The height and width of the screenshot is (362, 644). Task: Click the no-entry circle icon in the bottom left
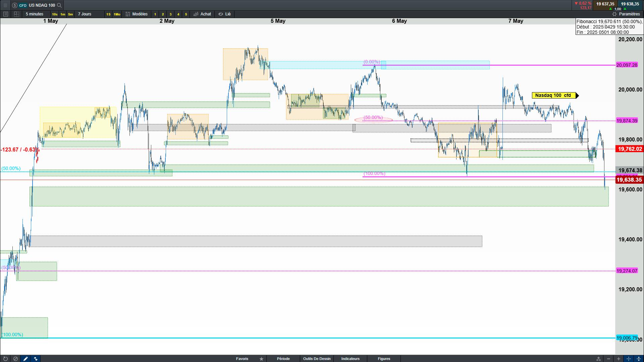pyautogui.click(x=15, y=359)
